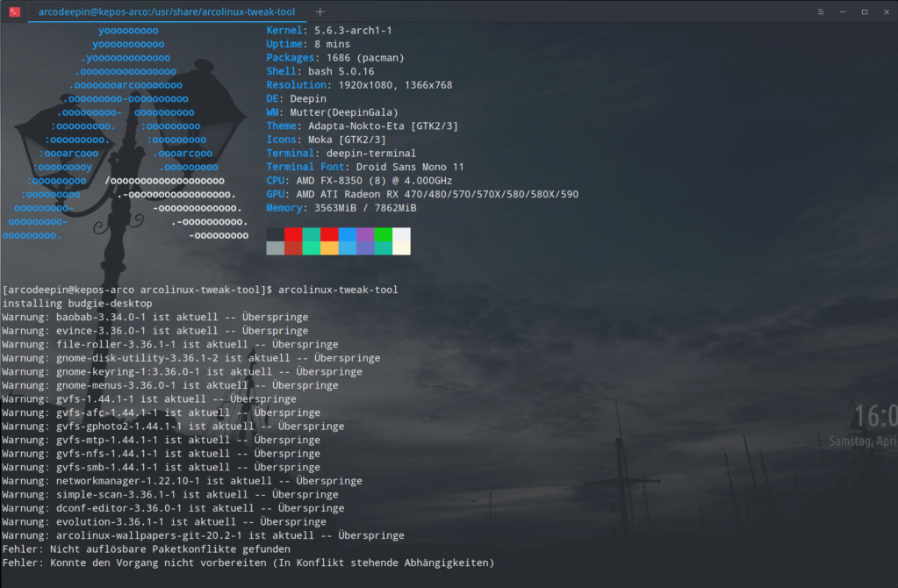Click the simple-scan-3.36.1-1 warning line
Viewport: 898px width, 588px height.
(170, 495)
